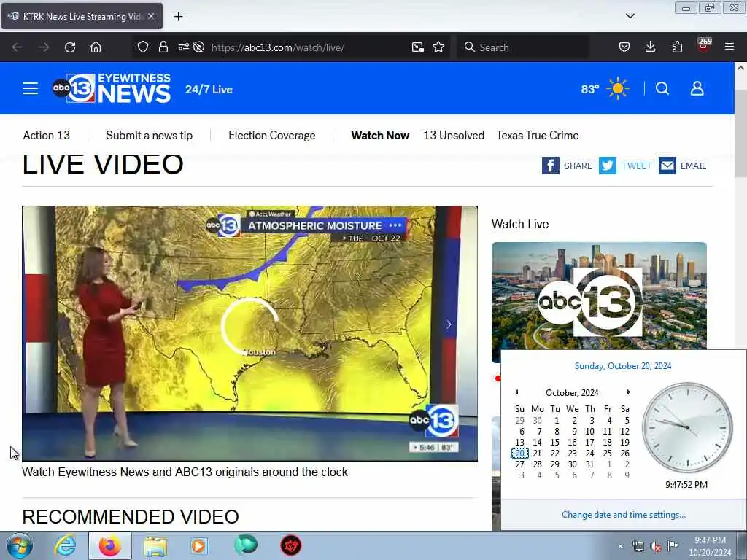
Task: Click the extension badge showing 269
Action: (704, 45)
